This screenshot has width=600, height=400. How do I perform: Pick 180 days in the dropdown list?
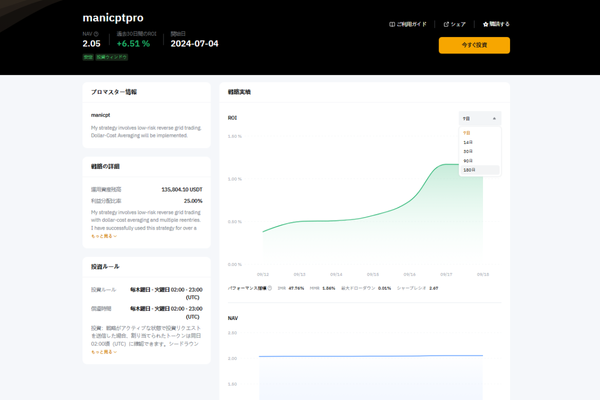coord(469,170)
